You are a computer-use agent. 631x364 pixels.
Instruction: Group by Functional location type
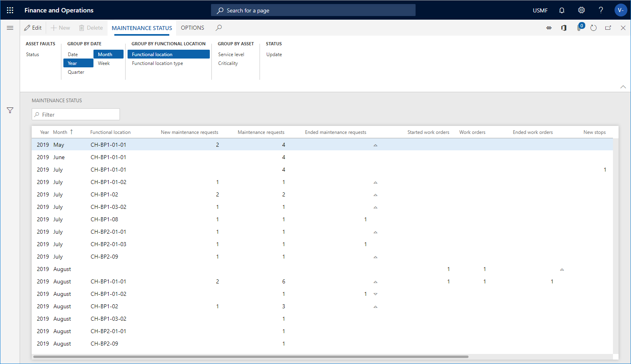point(157,63)
